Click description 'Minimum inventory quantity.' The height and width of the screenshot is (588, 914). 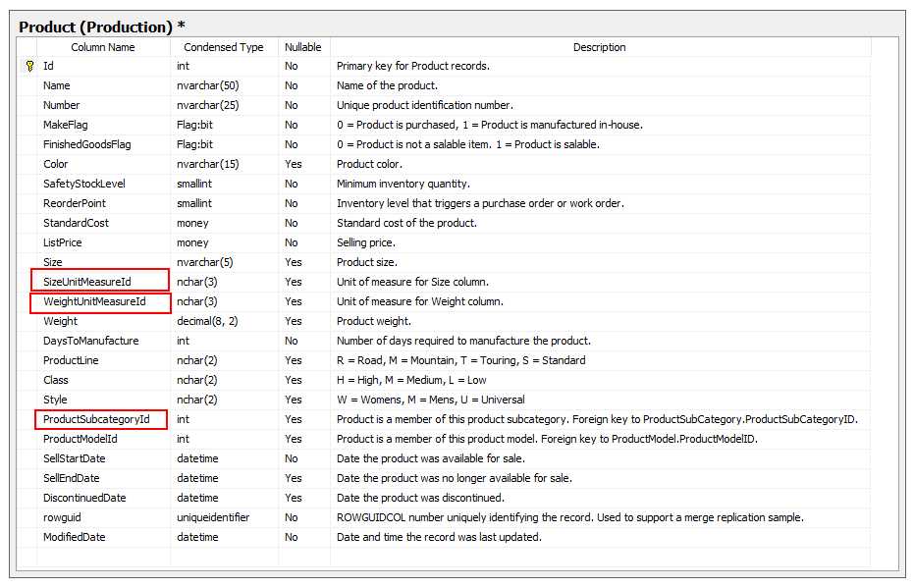click(x=403, y=184)
